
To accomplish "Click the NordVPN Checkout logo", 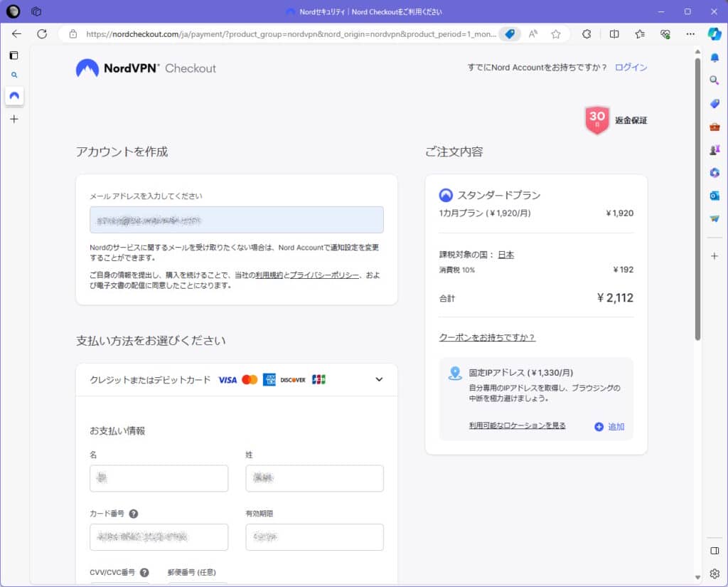I will pos(146,68).
